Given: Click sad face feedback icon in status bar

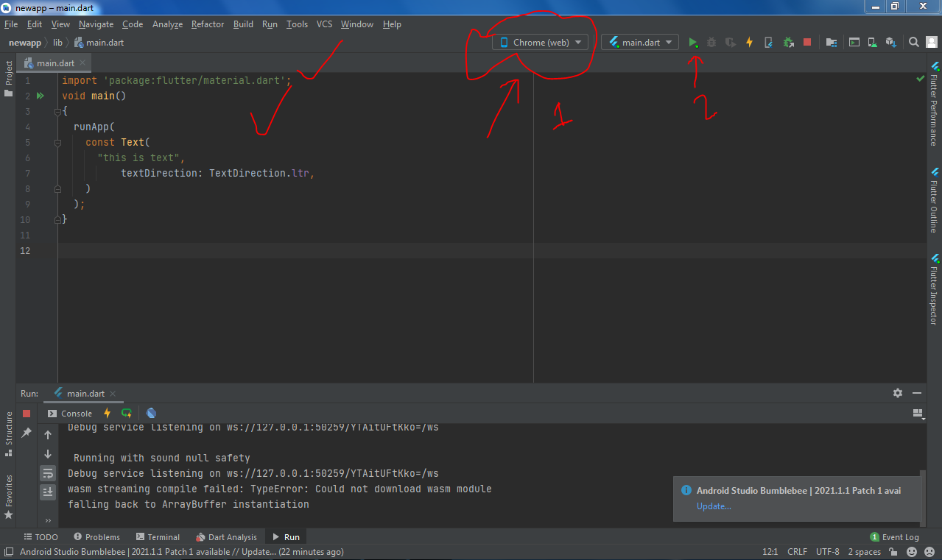Looking at the screenshot, I should click(x=928, y=551).
